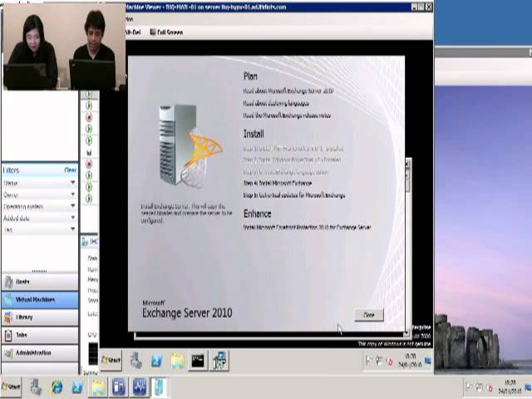Click the VM taskbar clock

click(x=411, y=360)
